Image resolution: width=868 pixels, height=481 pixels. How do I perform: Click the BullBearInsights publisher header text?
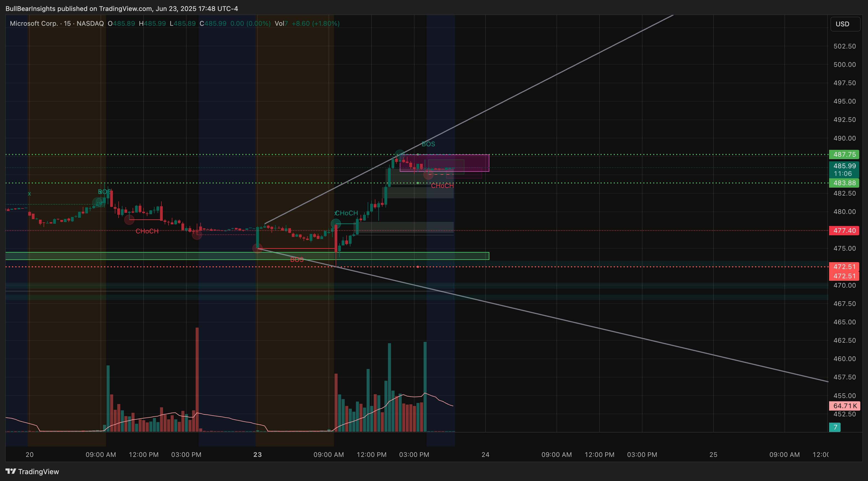tap(122, 8)
